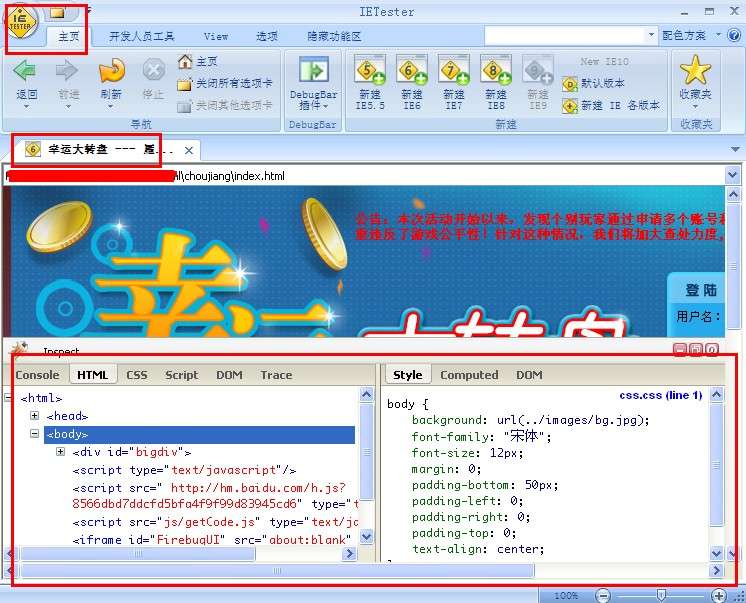Open the tab list dropdown arrow
746x603 pixels.
coord(735,149)
